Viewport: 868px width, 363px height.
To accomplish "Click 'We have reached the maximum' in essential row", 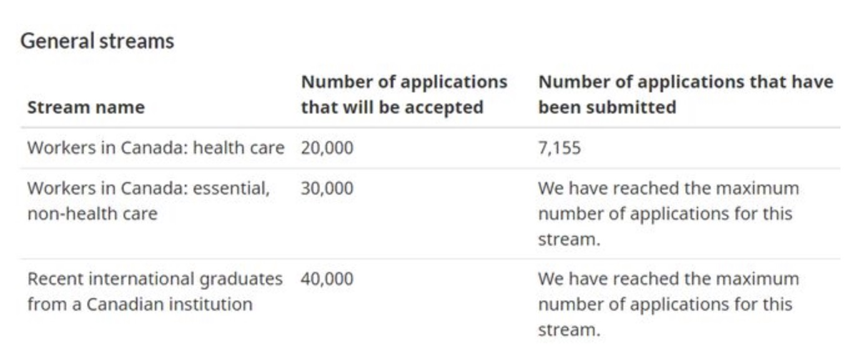I will click(x=668, y=188).
